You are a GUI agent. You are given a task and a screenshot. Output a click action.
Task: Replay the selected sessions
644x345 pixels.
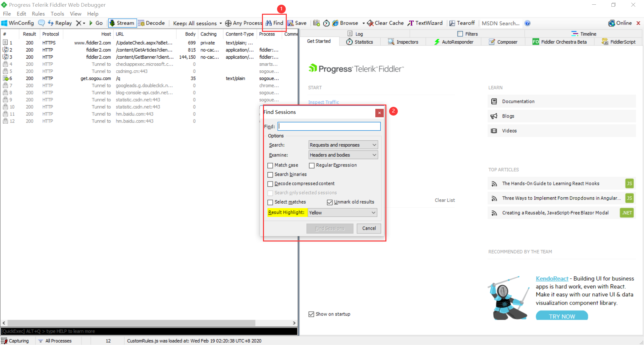tap(60, 23)
